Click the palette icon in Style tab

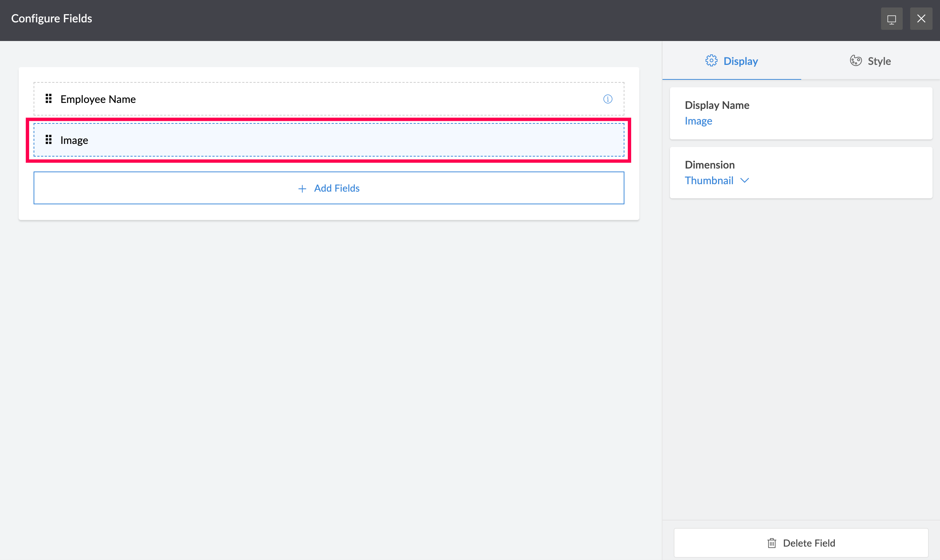tap(855, 61)
